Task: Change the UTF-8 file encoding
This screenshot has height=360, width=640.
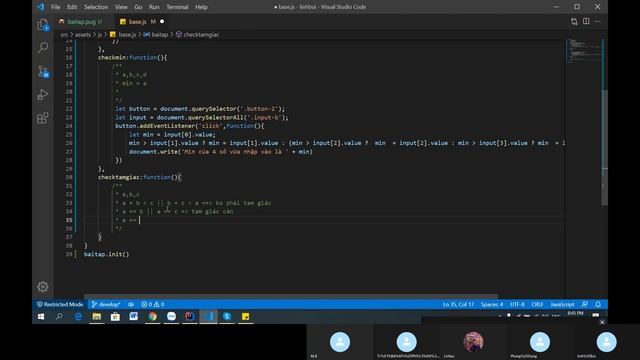Action: click(517, 304)
